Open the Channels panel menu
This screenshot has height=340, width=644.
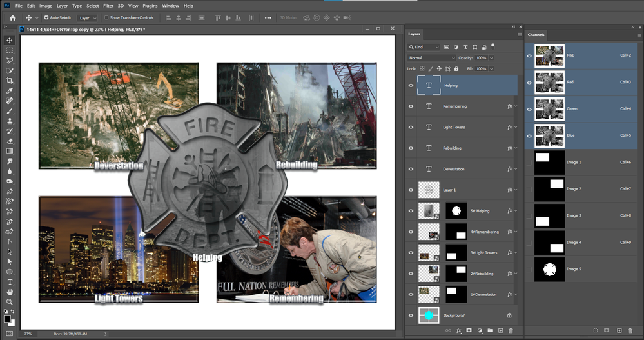(639, 35)
